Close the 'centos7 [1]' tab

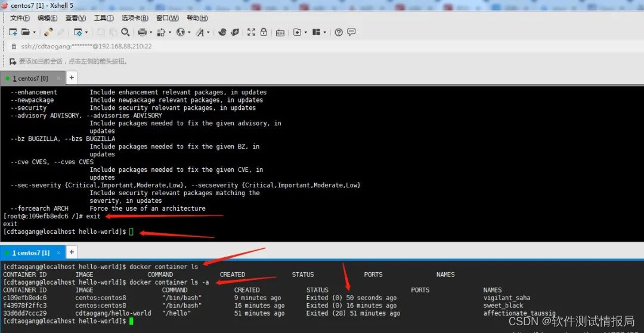point(58,252)
